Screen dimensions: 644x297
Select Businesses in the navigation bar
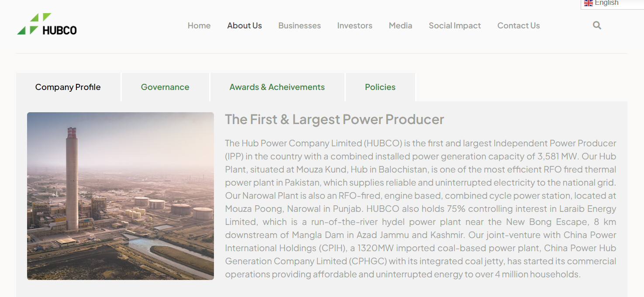coord(300,26)
